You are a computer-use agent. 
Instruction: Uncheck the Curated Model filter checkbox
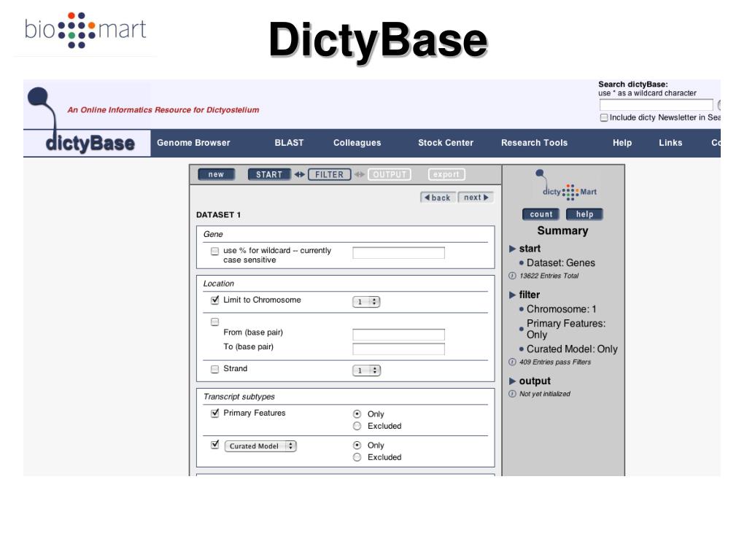coord(215,445)
